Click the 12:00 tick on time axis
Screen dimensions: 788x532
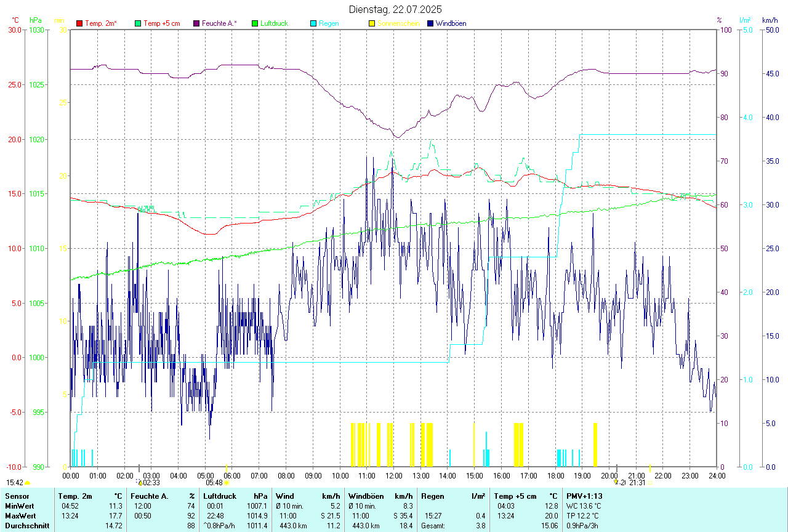pos(393,475)
